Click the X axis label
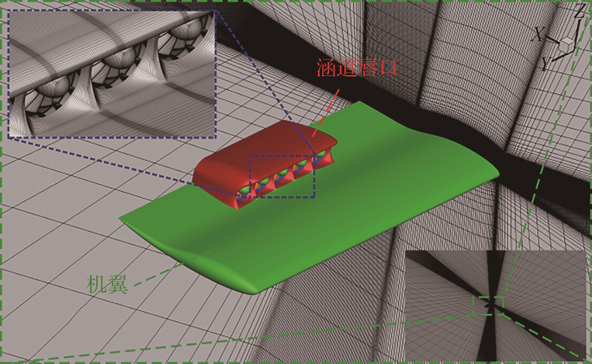Screen dimensions: 592x364 tap(538, 34)
